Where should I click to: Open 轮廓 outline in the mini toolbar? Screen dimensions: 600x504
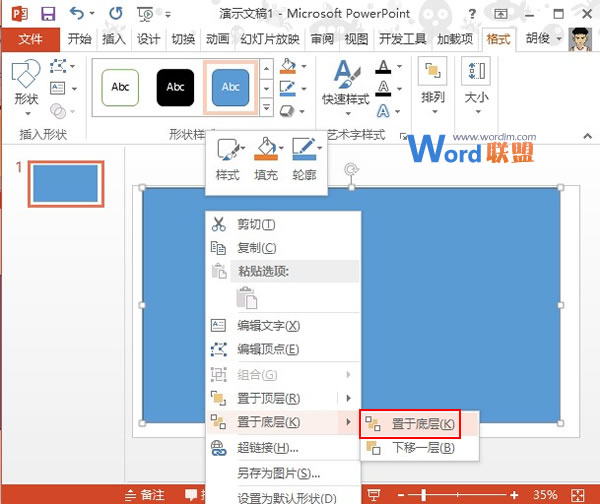click(305, 159)
